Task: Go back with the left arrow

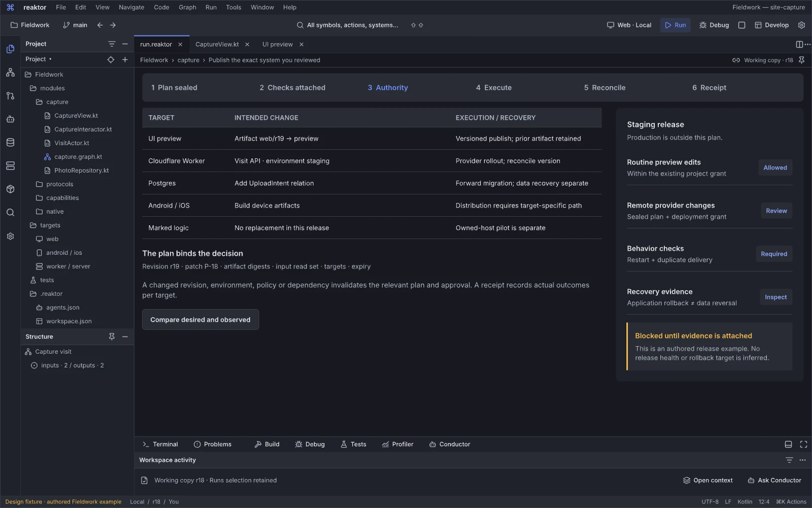Action: 100,25
